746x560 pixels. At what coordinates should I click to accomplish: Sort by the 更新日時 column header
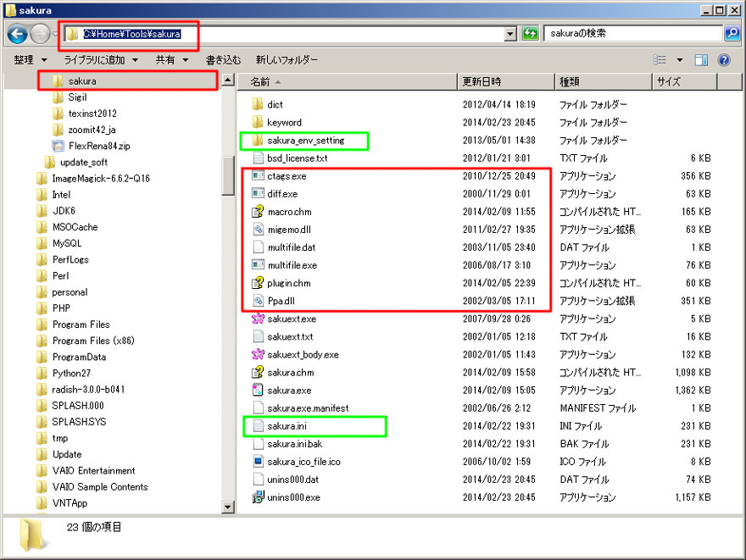tap(506, 82)
